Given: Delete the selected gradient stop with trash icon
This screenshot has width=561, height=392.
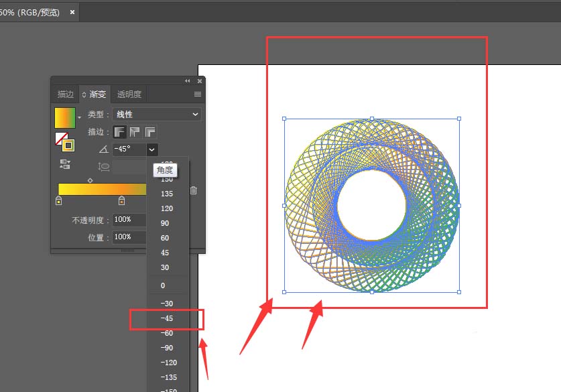Looking at the screenshot, I should [x=194, y=190].
